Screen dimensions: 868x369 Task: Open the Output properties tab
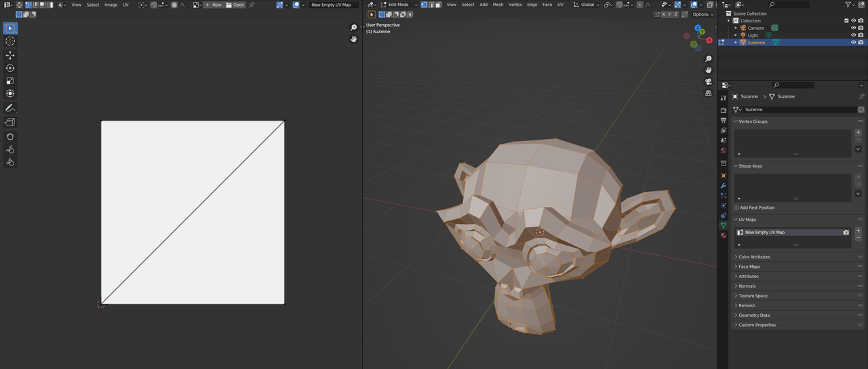click(724, 120)
